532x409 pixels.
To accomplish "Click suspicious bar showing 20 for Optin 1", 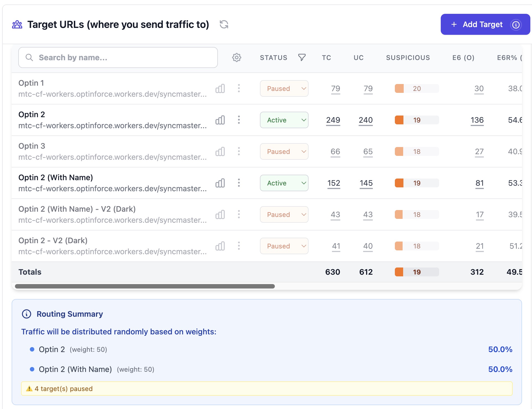I will point(417,88).
